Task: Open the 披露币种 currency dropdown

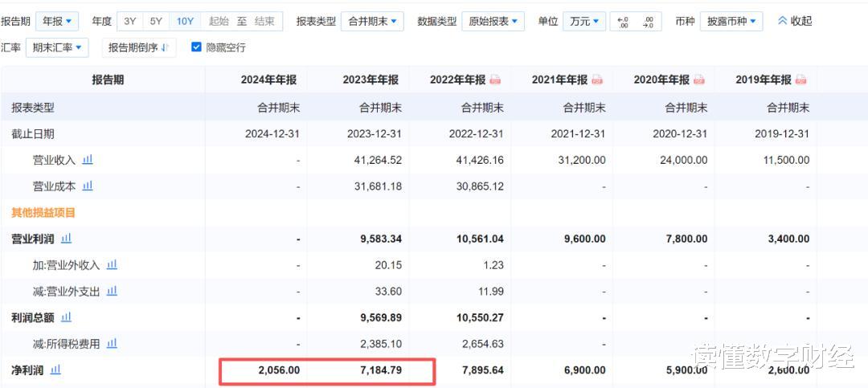Action: click(x=731, y=21)
